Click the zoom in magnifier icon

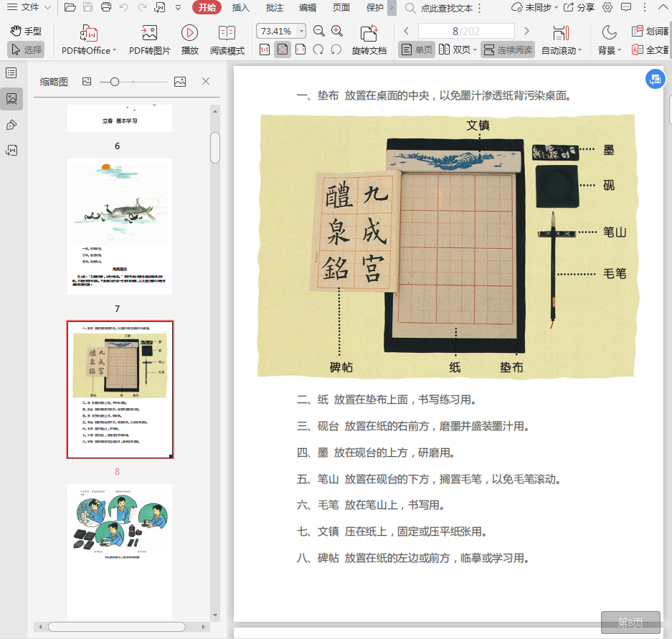pyautogui.click(x=337, y=32)
